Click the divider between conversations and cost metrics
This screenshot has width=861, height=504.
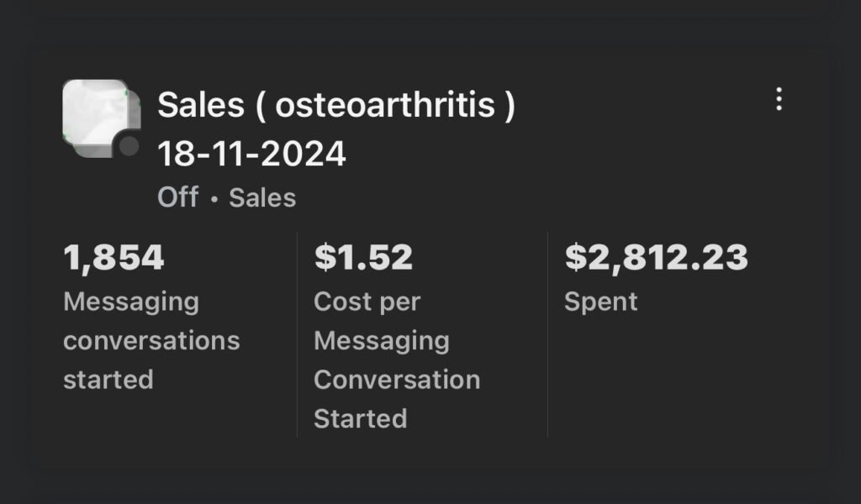point(297,336)
